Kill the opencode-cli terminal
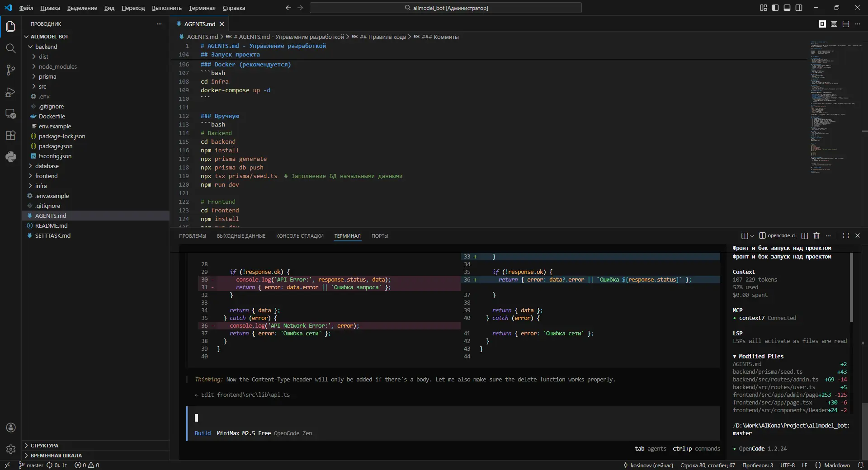The height and width of the screenshot is (470, 868). (816, 235)
